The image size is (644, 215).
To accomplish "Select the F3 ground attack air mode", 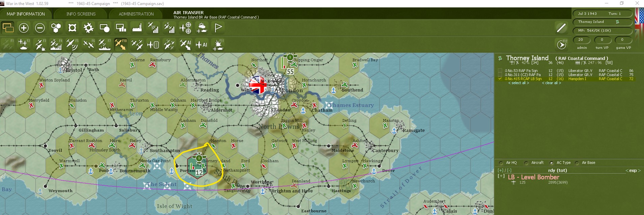I will pyautogui.click(x=40, y=44).
